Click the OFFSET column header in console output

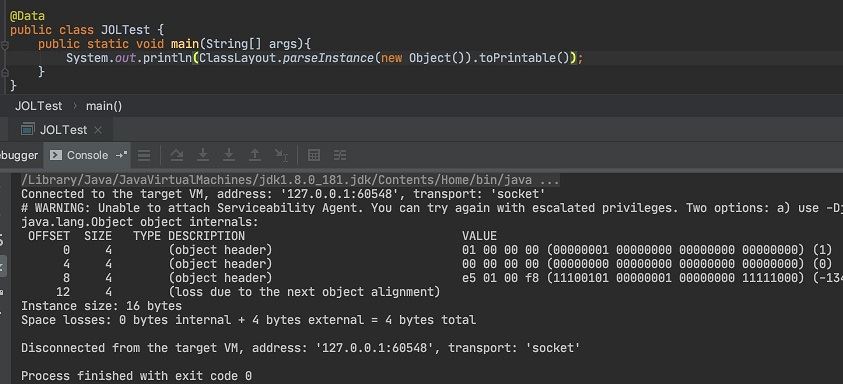pos(49,236)
